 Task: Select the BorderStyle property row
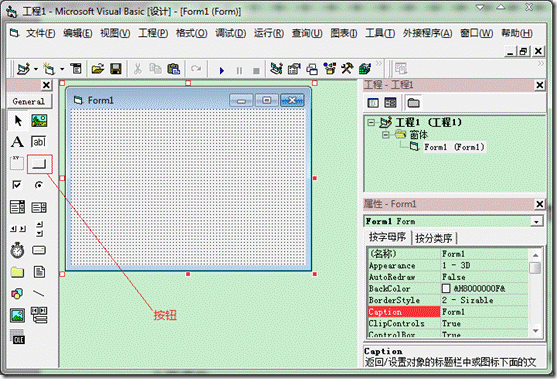448,300
